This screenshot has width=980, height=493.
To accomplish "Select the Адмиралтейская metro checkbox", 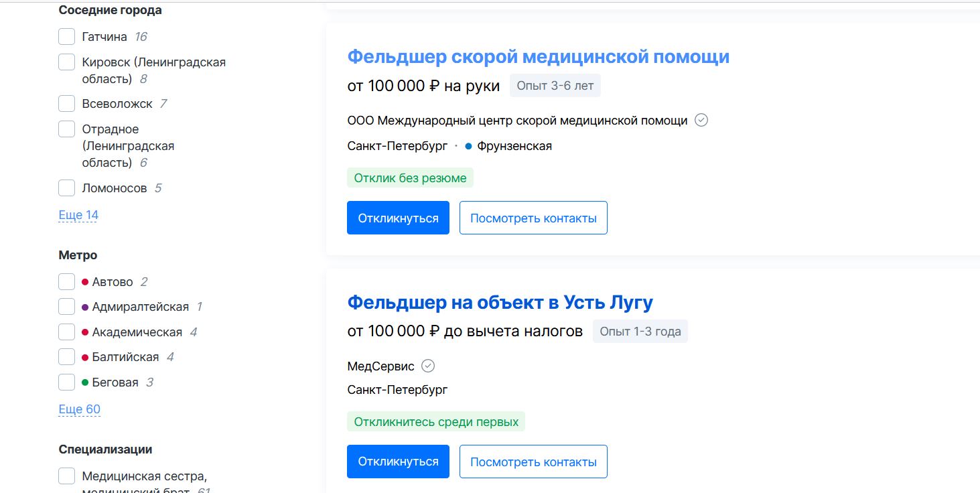I will pyautogui.click(x=66, y=307).
